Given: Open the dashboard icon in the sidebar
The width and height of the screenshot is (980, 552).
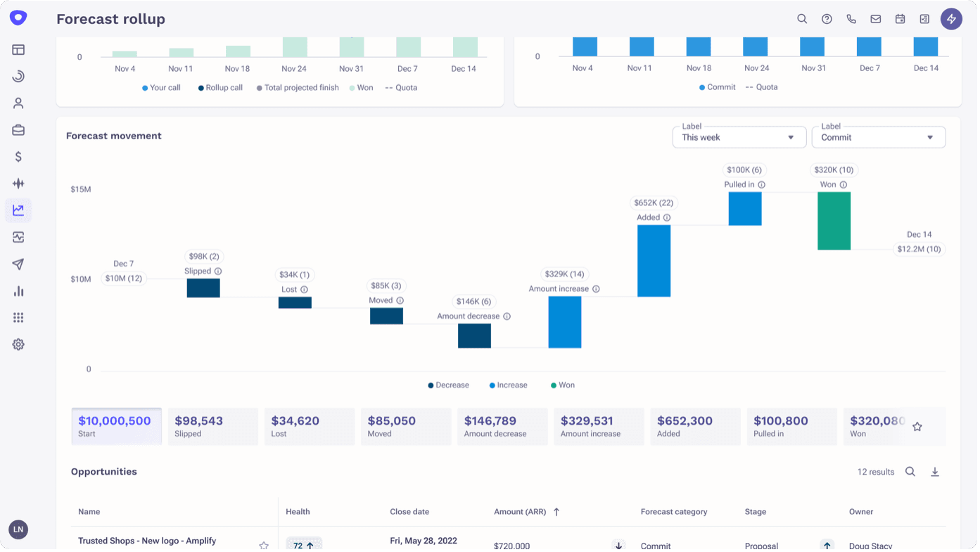Looking at the screenshot, I should [18, 49].
